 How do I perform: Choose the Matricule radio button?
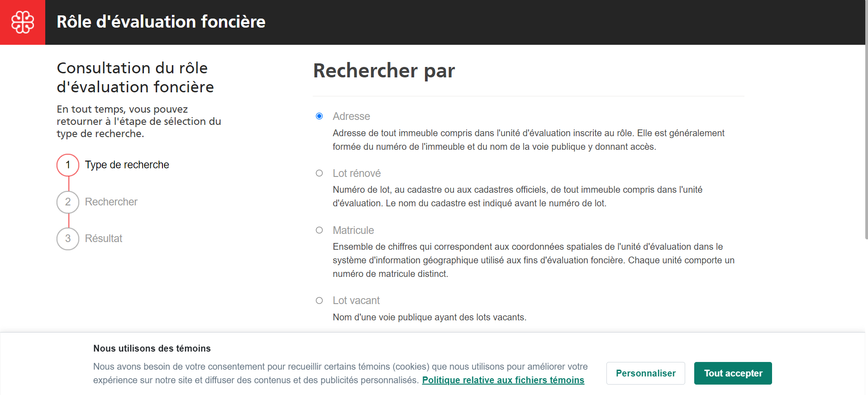point(319,230)
